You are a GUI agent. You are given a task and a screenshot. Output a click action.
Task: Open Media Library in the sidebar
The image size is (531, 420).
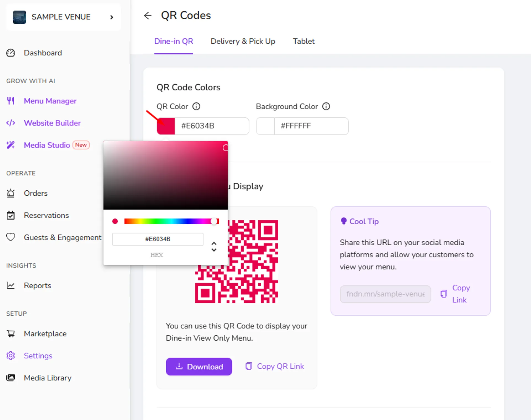click(48, 378)
